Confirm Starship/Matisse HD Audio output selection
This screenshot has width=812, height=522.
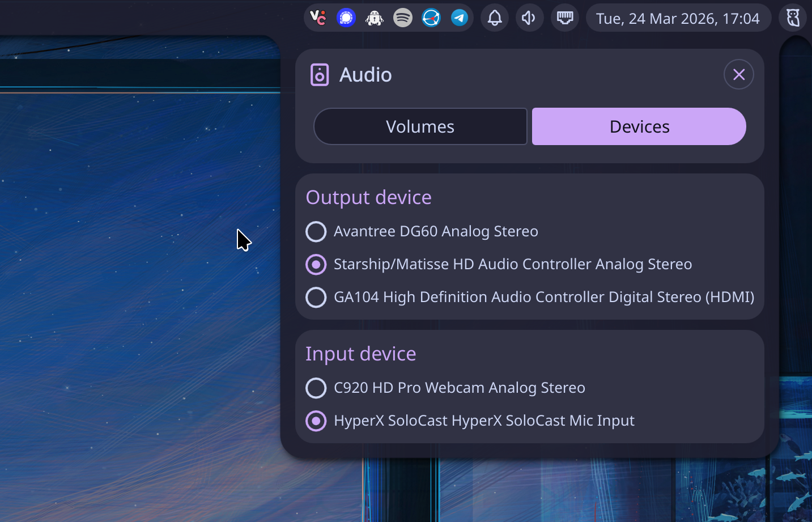tap(316, 264)
